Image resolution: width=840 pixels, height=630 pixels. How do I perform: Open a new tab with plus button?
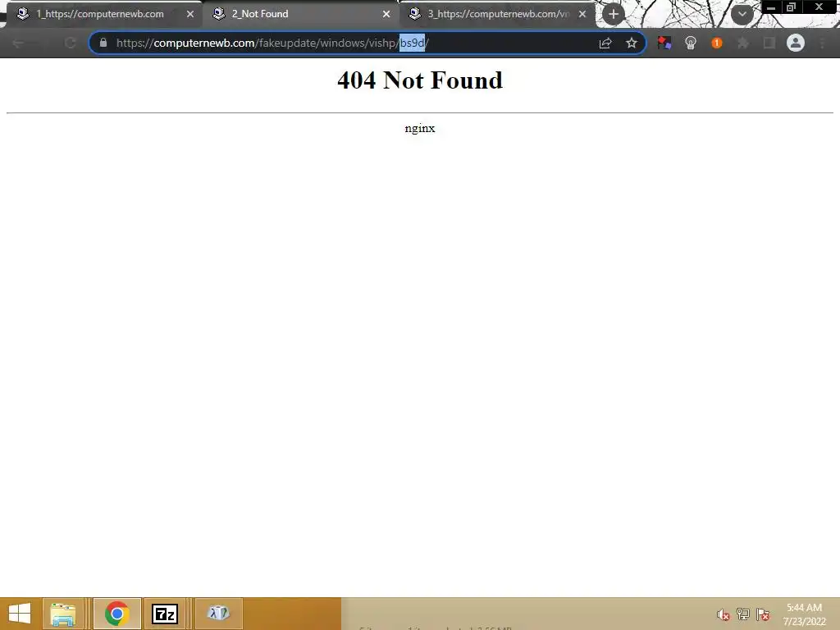click(614, 15)
